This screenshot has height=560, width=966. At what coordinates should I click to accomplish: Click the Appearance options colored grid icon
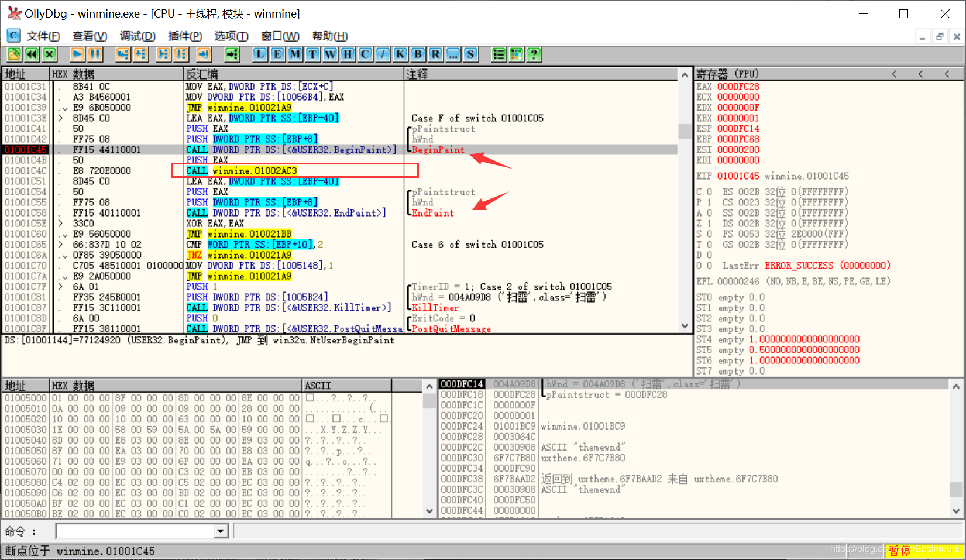[516, 54]
